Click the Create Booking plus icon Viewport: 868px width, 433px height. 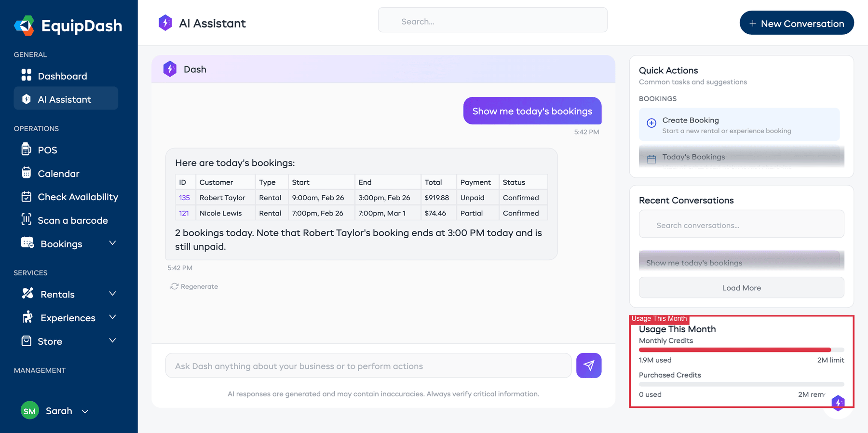tap(651, 123)
